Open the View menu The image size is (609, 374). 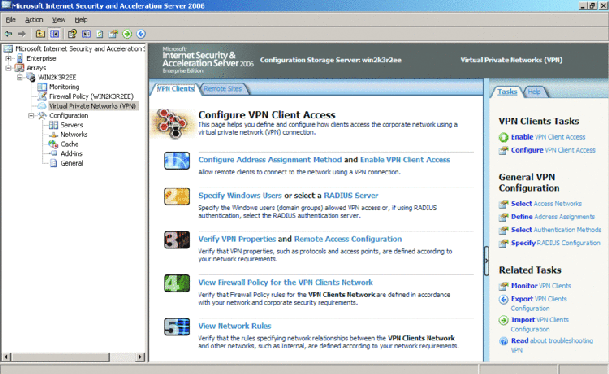click(59, 20)
